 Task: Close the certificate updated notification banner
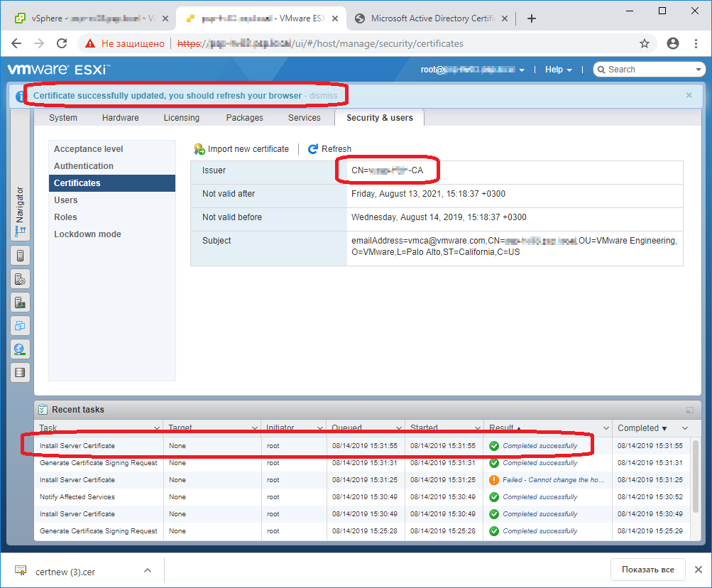point(689,95)
